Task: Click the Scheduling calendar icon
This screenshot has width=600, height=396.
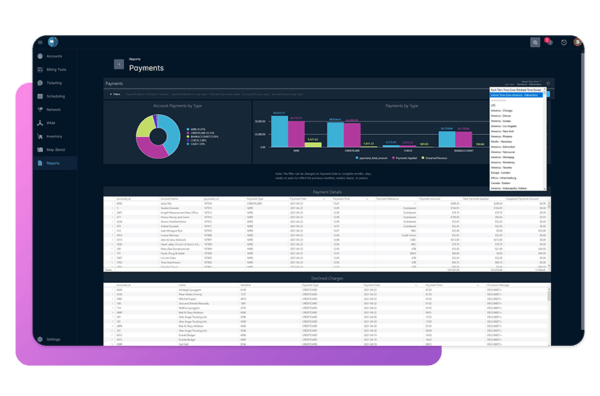Action: click(40, 96)
